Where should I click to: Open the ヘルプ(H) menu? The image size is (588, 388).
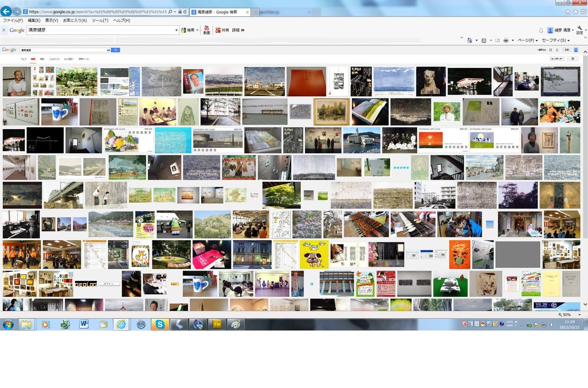[x=122, y=21]
